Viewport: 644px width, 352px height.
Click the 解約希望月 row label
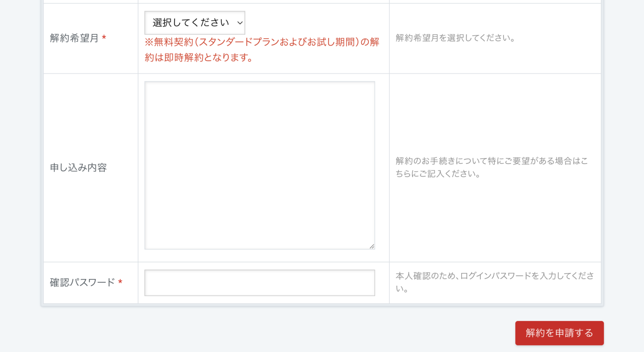pyautogui.click(x=73, y=38)
